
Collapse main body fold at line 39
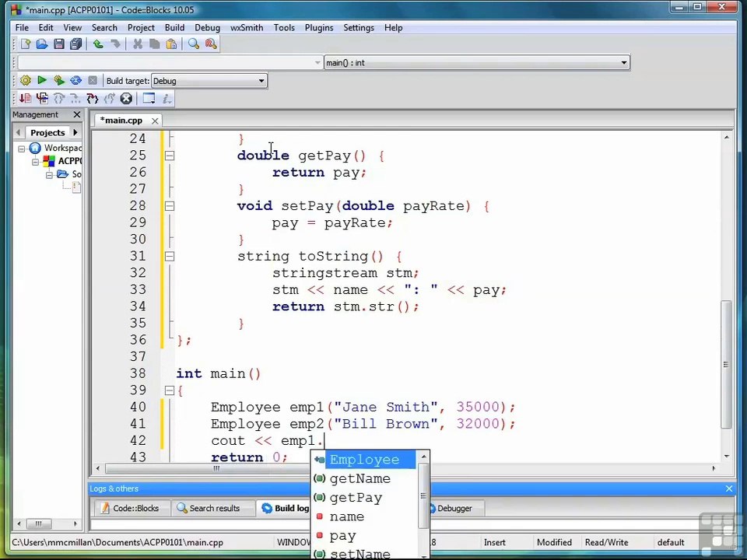tap(170, 391)
